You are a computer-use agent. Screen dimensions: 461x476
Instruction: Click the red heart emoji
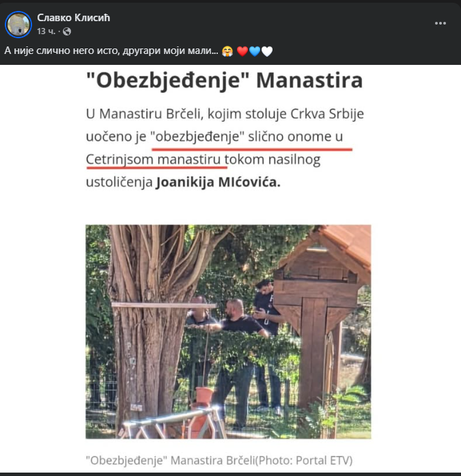(242, 51)
